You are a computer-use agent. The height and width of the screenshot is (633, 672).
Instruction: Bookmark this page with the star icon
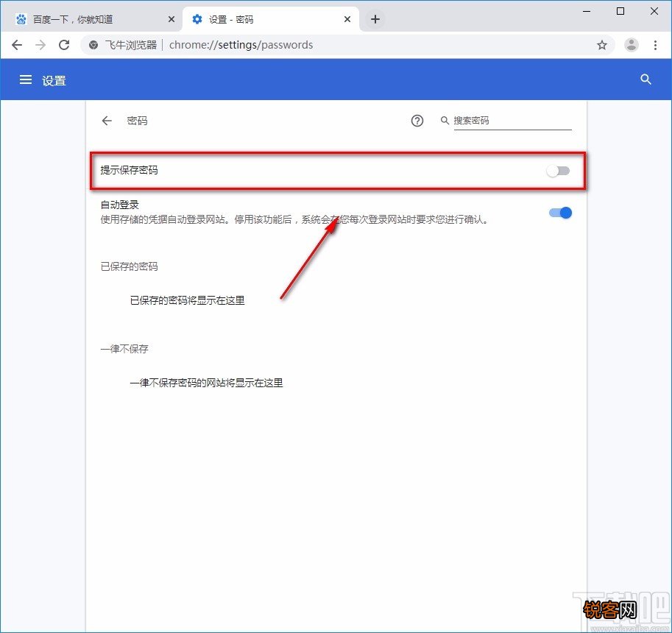[x=602, y=44]
